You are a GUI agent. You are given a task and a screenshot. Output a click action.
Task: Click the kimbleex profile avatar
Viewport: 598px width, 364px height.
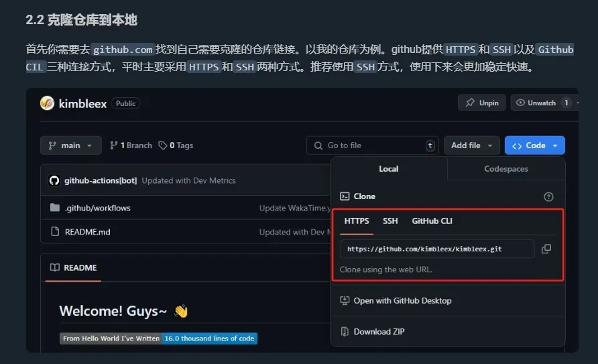tap(47, 103)
